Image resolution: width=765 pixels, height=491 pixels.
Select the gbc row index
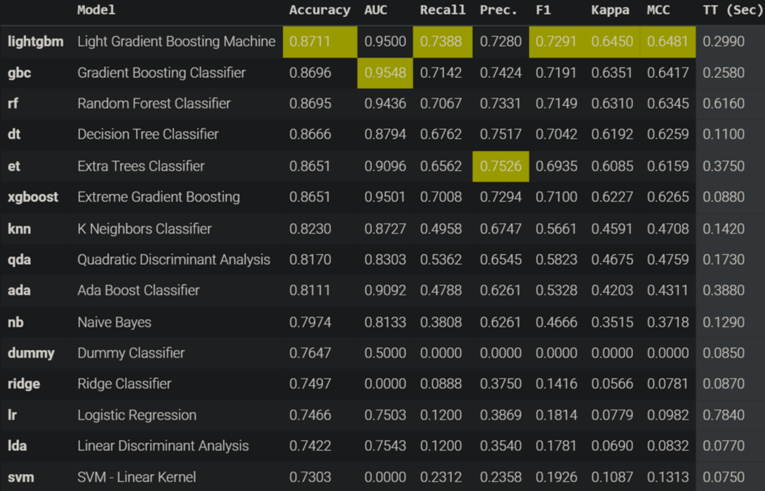pos(20,73)
